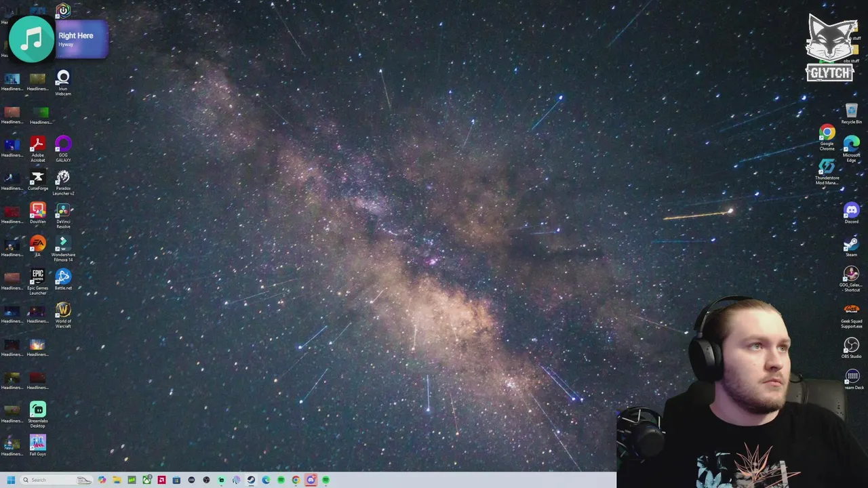868x488 pixels.
Task: Open the Epic Games Launcher shortcut
Action: point(37,282)
